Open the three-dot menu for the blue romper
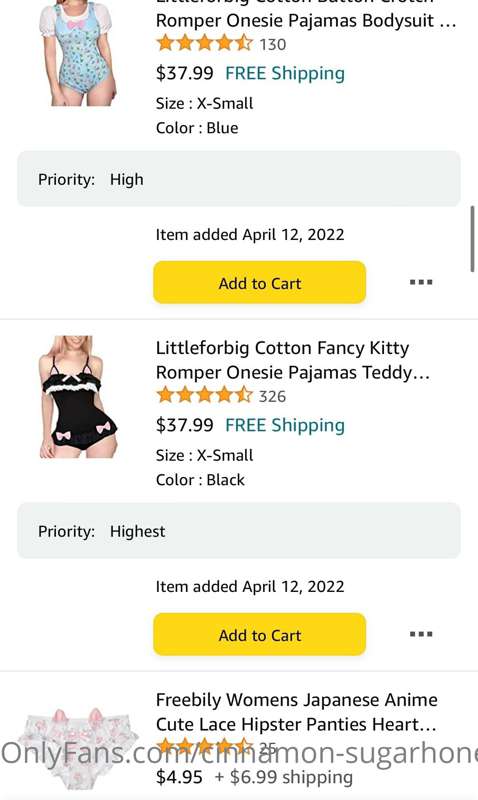478x800 pixels. coord(421,282)
